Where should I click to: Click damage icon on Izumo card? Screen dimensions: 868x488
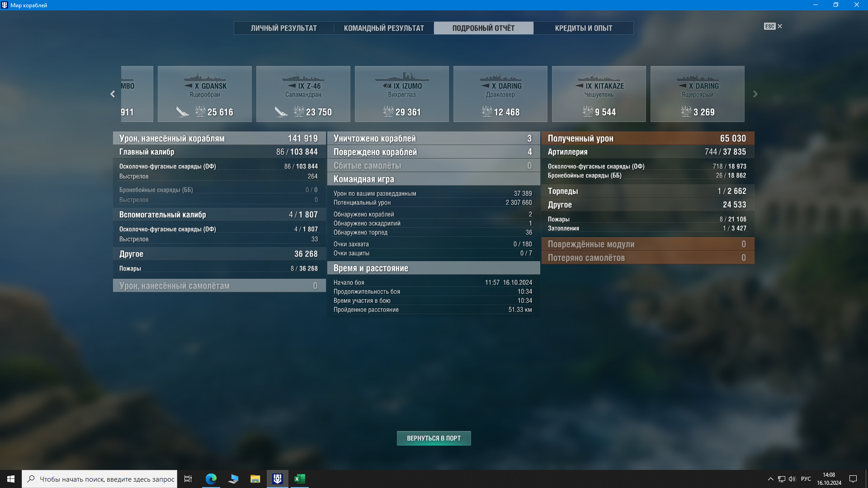(x=388, y=112)
